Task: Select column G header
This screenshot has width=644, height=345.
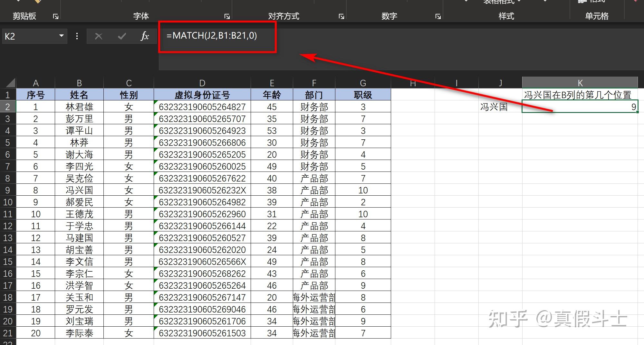Action: [363, 83]
